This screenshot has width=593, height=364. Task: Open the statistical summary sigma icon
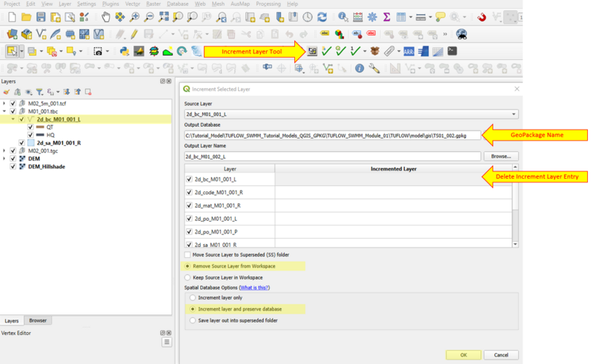pyautogui.click(x=386, y=16)
